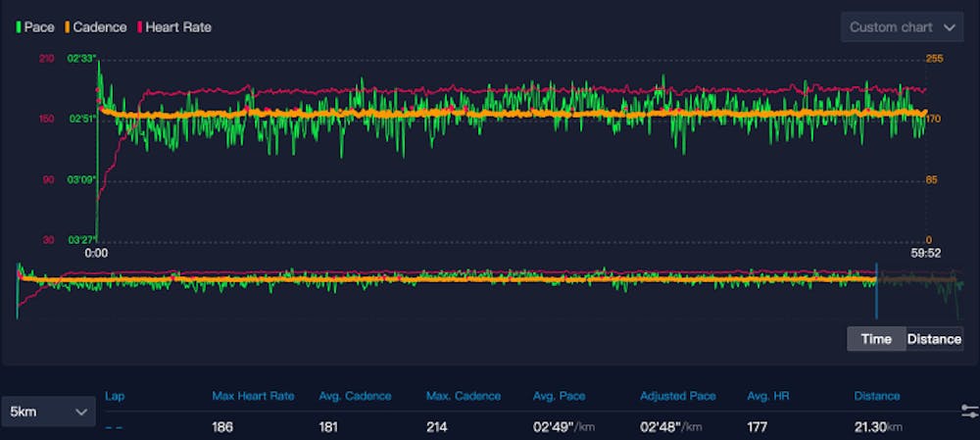Viewport: 980px width, 440px height.
Task: Click the chevron arrow beside Custom chart
Action: pos(948,27)
